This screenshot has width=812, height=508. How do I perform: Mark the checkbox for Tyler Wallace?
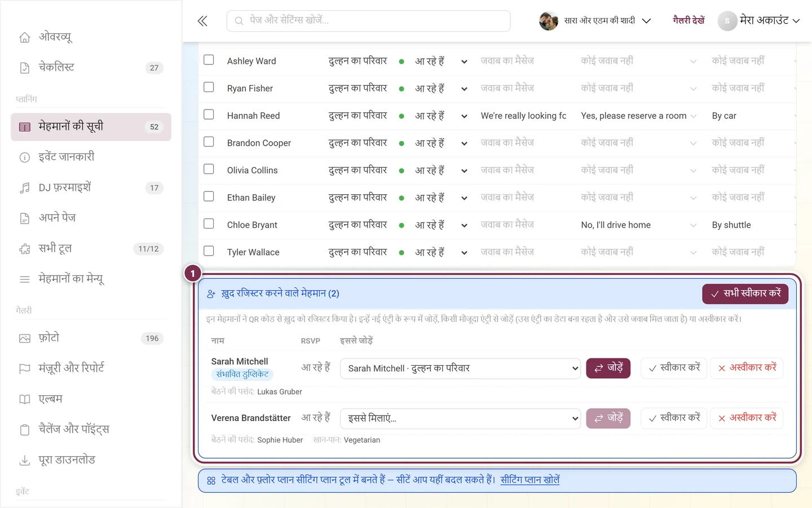209,251
